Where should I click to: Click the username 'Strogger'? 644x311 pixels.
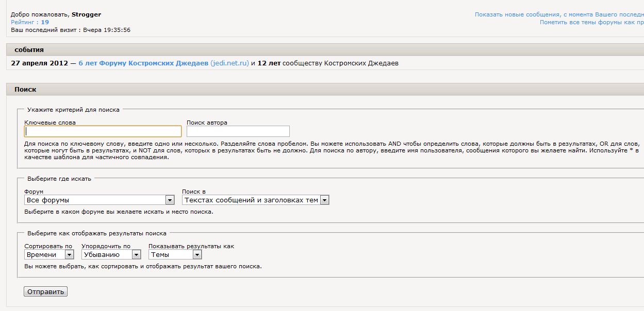tap(87, 14)
